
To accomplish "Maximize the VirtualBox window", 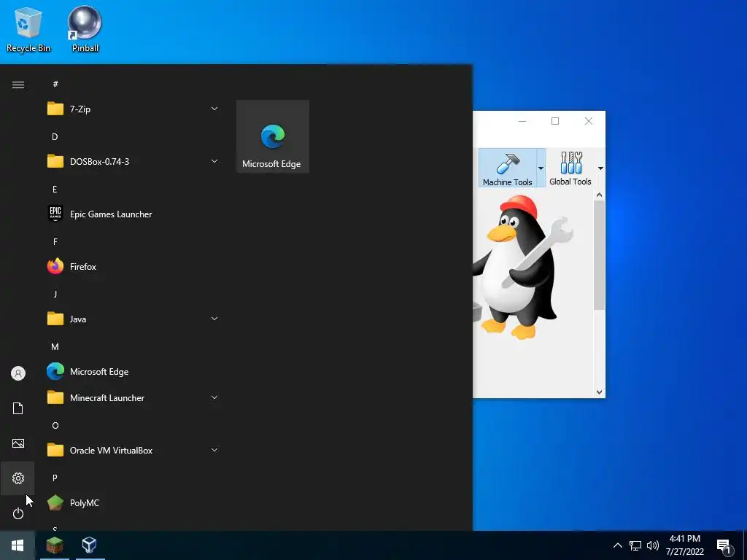I will click(x=555, y=121).
